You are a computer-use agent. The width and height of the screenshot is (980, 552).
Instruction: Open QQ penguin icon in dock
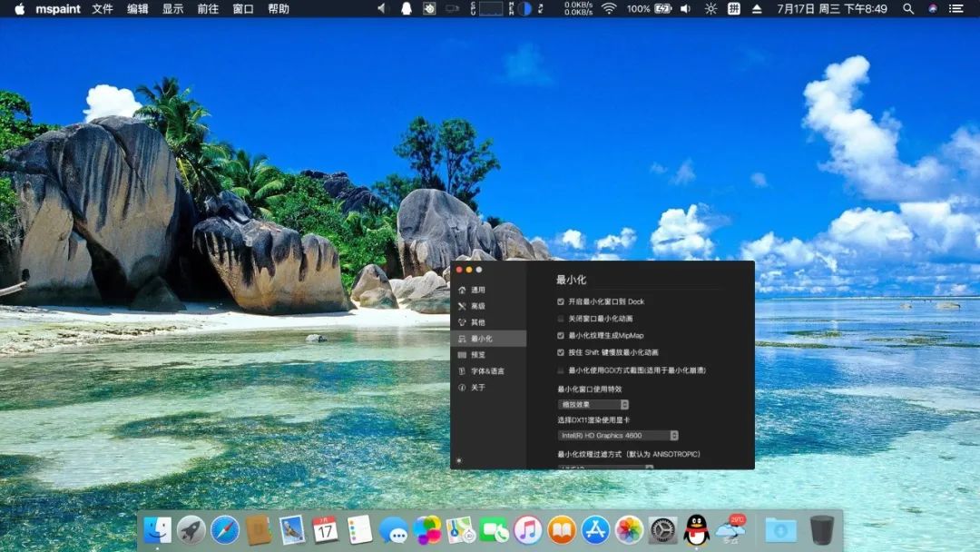pyautogui.click(x=696, y=530)
